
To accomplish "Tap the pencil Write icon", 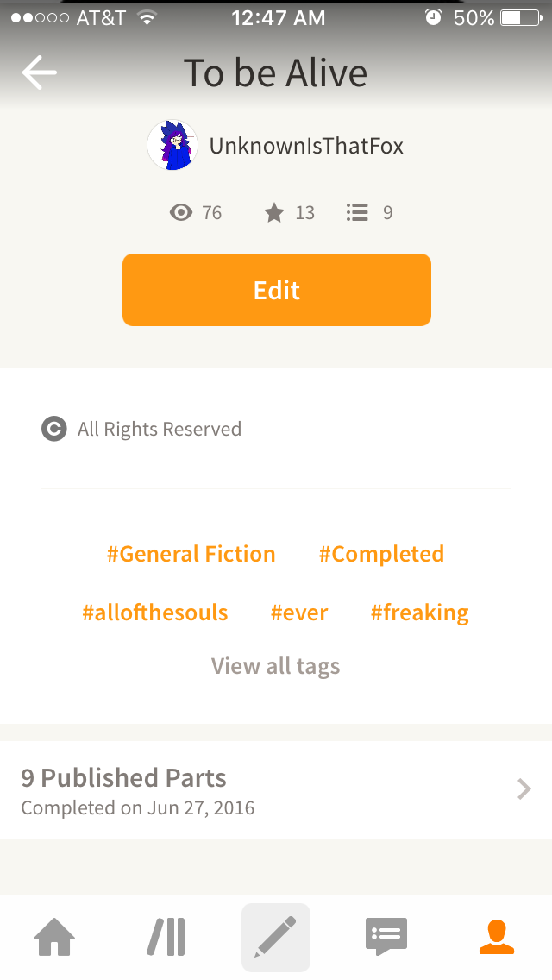I will point(276,937).
